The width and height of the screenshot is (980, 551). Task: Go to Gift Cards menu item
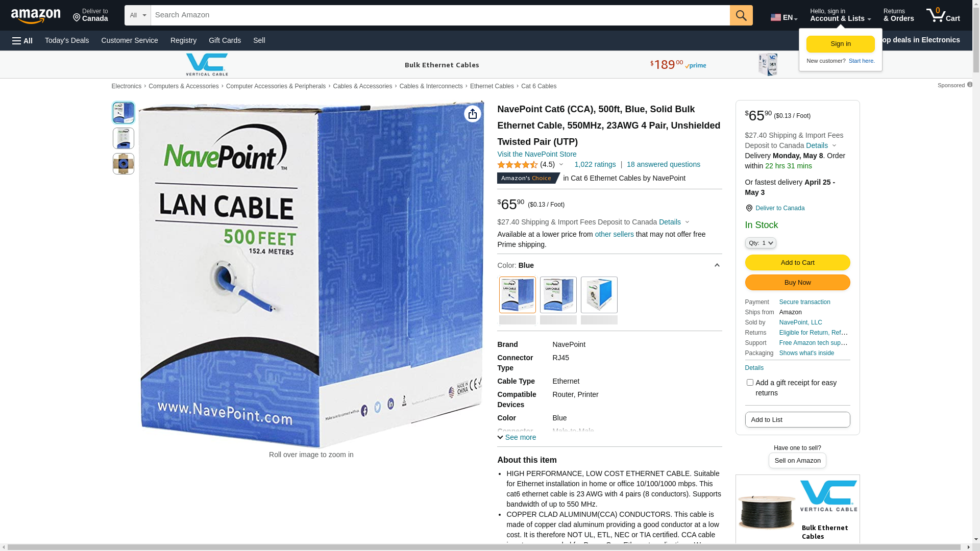click(225, 40)
